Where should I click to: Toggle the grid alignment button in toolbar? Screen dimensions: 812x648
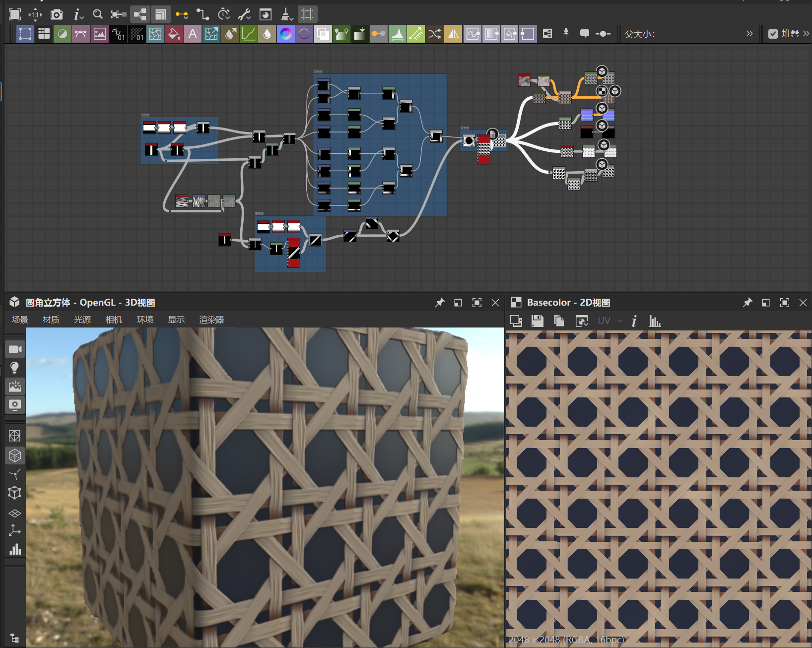click(x=307, y=14)
